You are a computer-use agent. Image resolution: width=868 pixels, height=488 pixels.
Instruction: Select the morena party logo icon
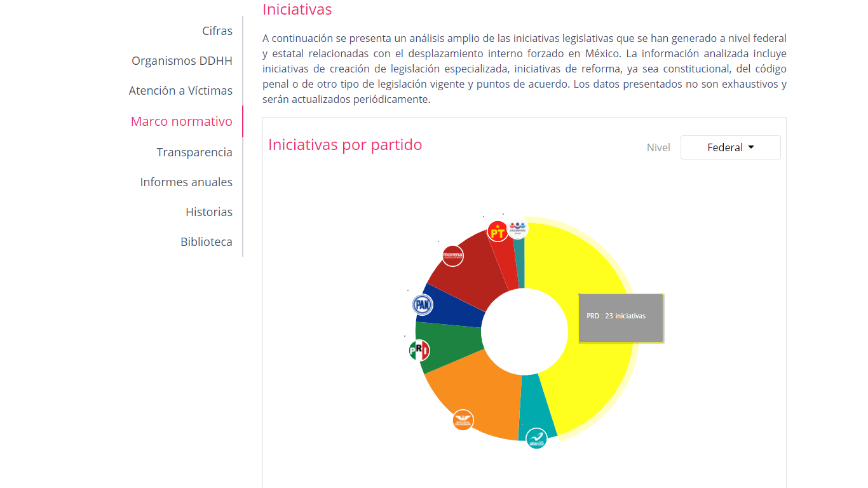(x=452, y=255)
